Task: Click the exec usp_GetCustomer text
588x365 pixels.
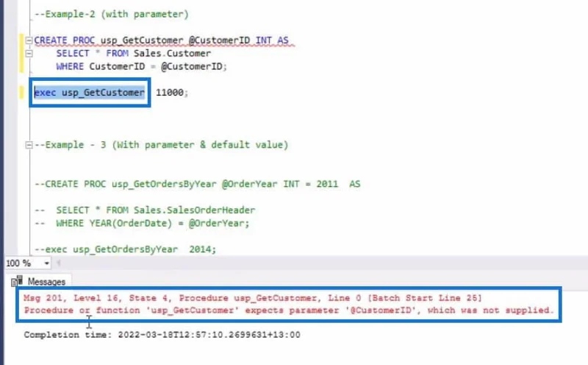Action: (89, 93)
